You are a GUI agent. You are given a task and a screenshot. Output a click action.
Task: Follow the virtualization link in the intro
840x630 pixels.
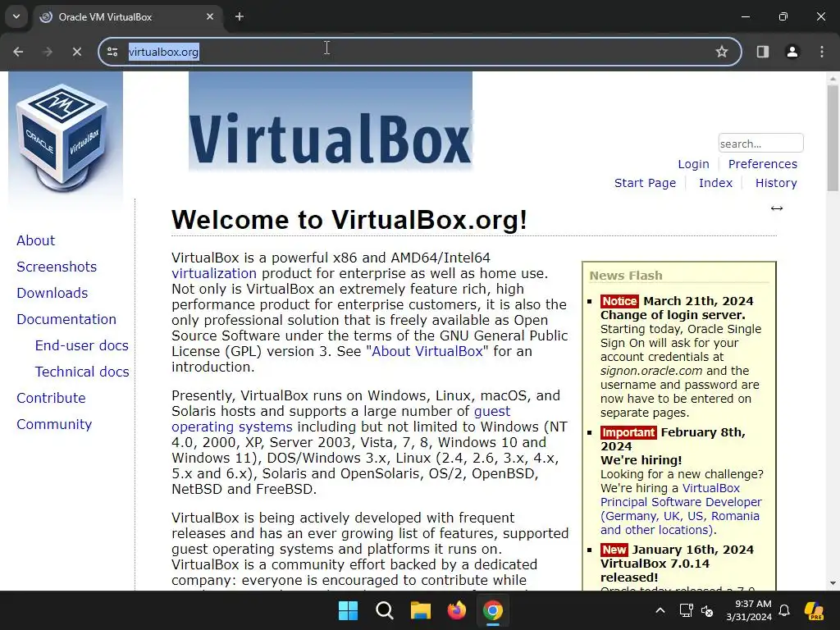(214, 273)
